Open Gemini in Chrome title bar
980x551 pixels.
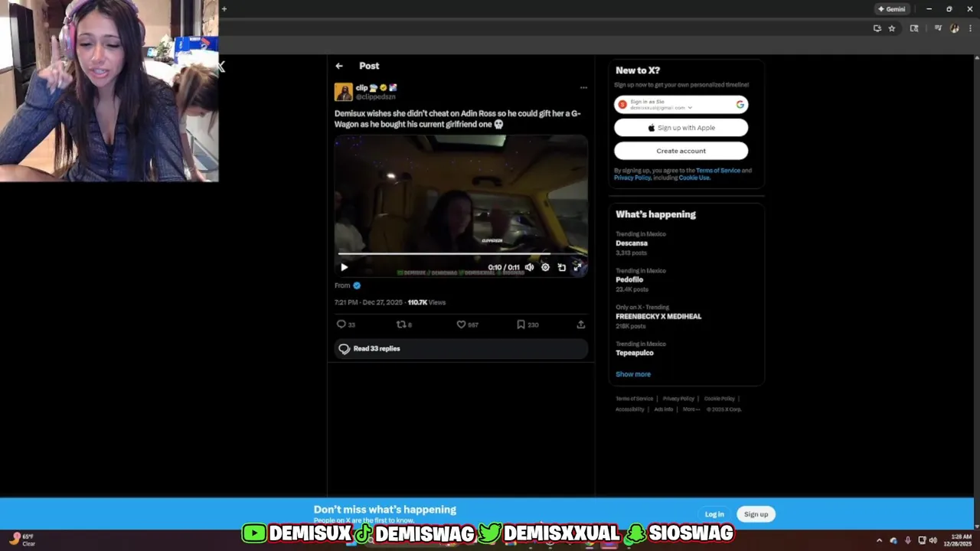892,9
